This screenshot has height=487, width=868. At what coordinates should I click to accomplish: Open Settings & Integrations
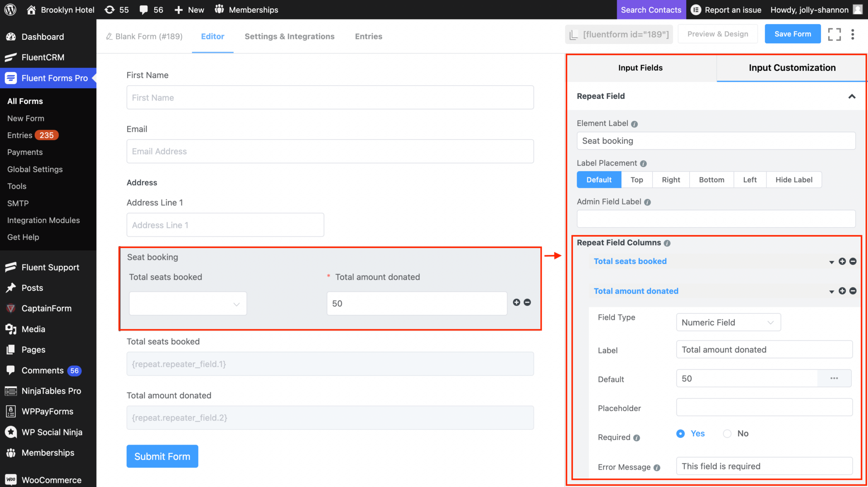point(289,36)
